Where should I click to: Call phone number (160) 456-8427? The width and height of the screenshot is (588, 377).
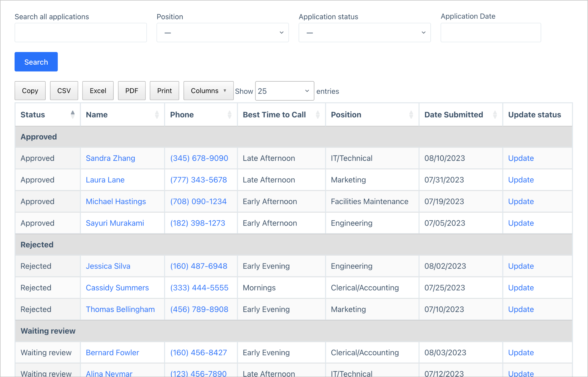[x=199, y=353]
